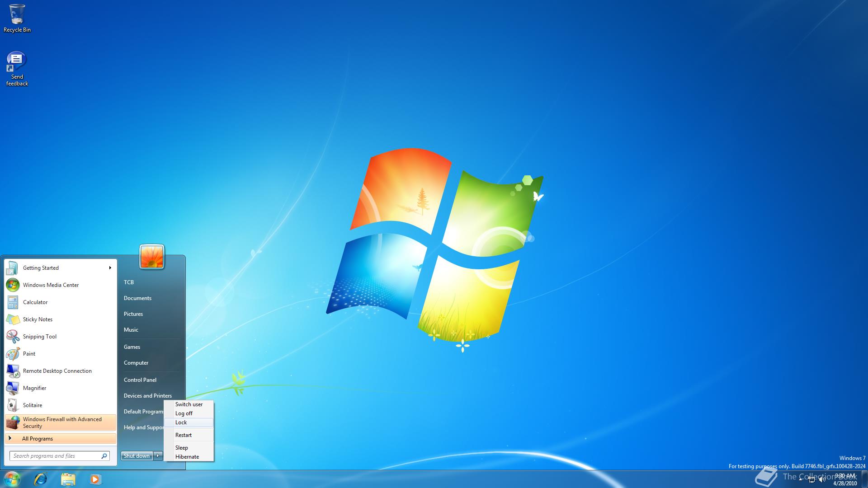Screen dimensions: 868x488
Task: Click the network icon in system tray
Action: point(811,480)
